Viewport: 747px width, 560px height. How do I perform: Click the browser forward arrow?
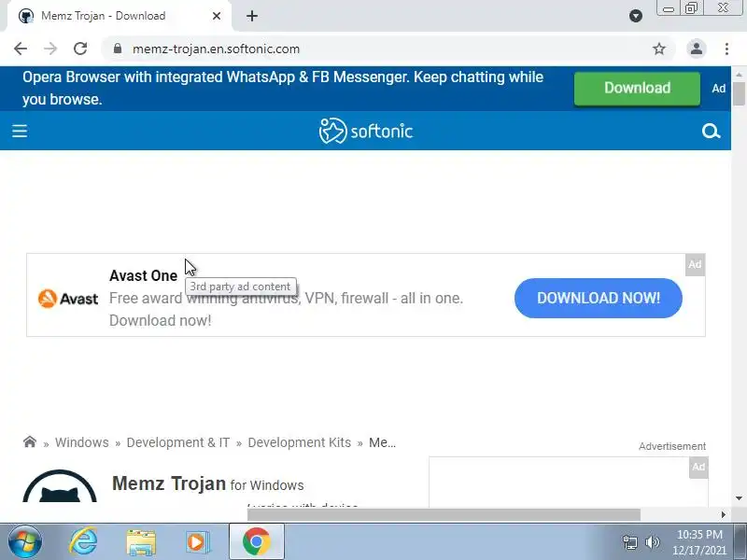(x=50, y=49)
